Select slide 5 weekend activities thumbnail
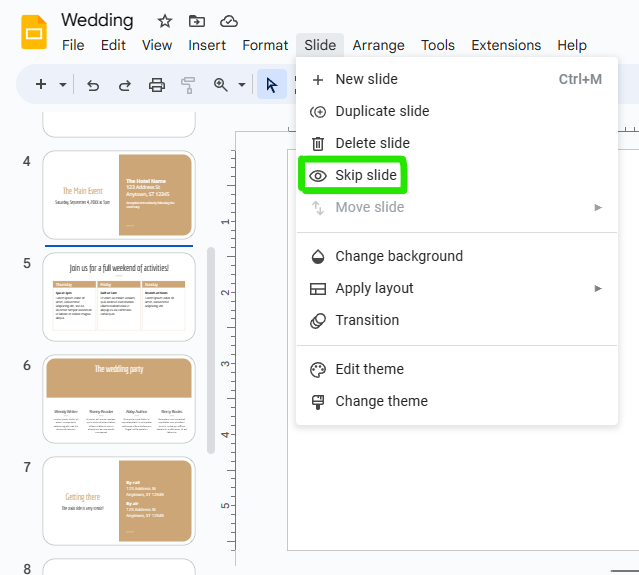639x575 pixels. (119, 297)
